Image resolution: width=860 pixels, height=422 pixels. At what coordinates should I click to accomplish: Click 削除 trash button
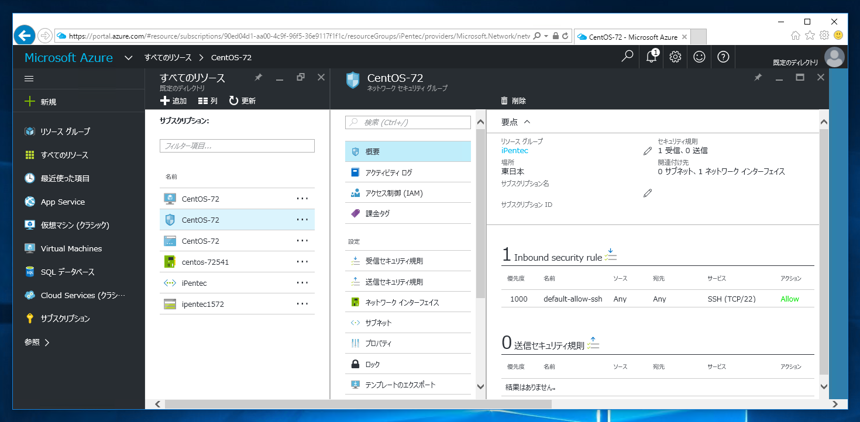[x=513, y=101]
